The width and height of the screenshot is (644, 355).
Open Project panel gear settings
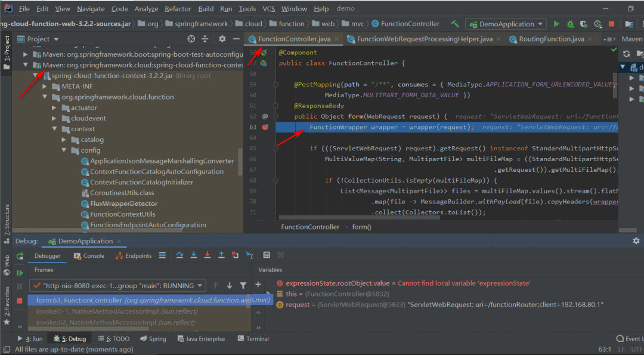click(x=222, y=39)
